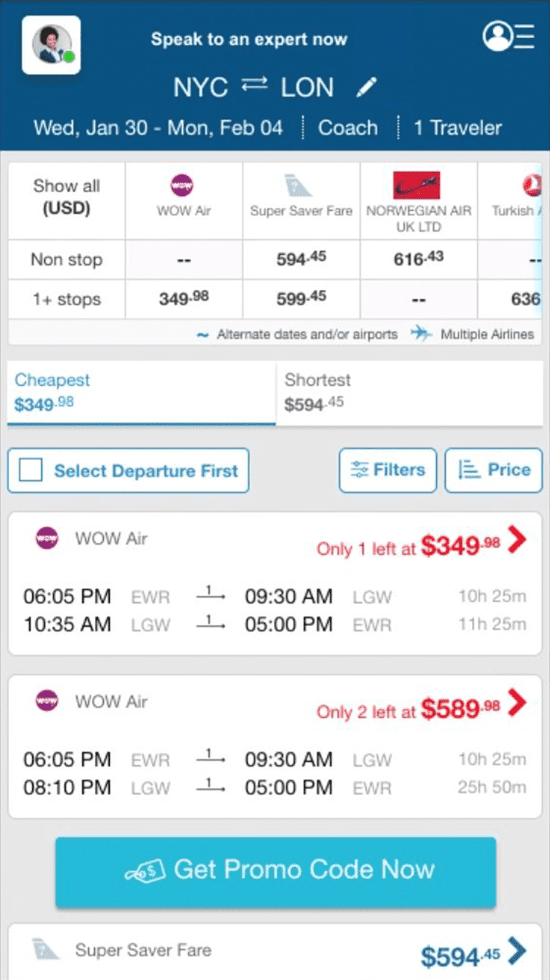Open the user profile menu icon
The image size is (550, 980).
pyautogui.click(x=508, y=36)
